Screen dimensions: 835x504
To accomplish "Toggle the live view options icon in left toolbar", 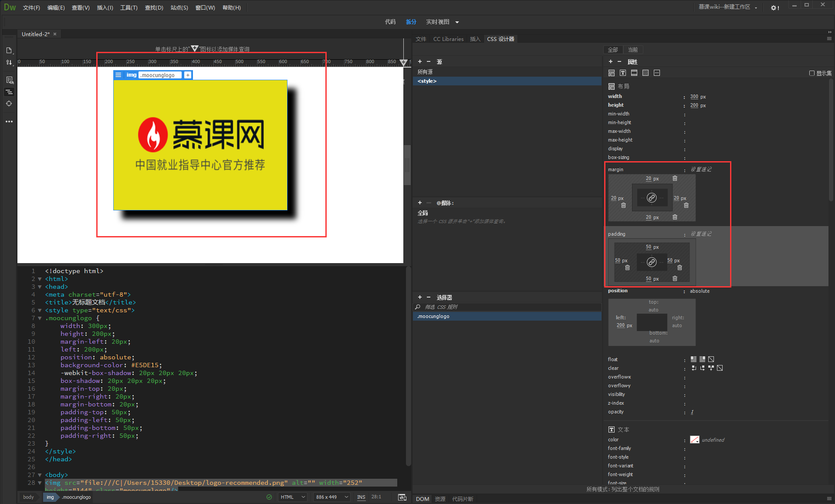I will tap(9, 80).
